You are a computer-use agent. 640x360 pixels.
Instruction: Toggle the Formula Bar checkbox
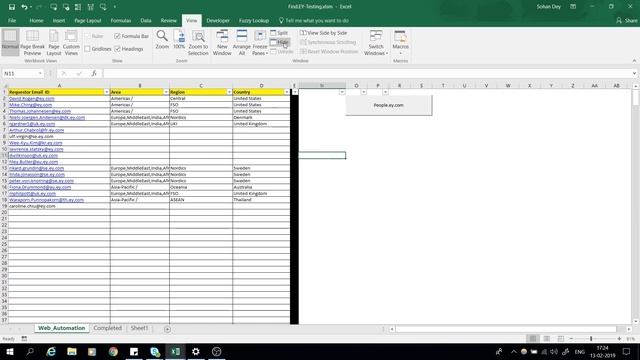click(x=118, y=36)
